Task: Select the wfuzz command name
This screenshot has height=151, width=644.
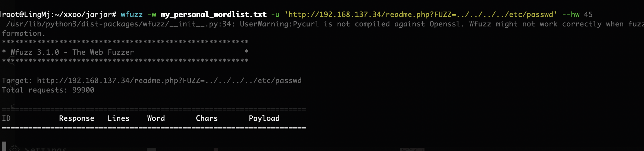Action: pos(132,14)
